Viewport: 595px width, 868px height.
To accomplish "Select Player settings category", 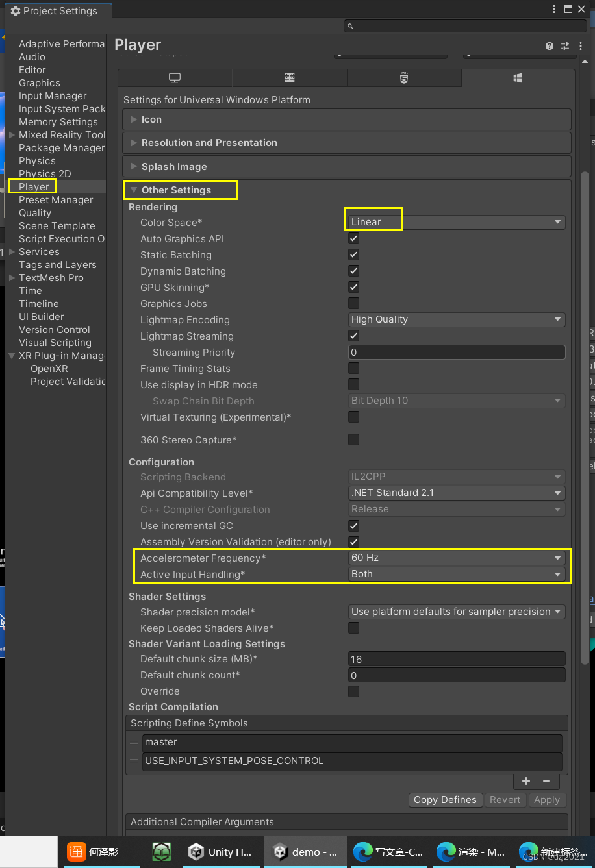I will tap(34, 187).
